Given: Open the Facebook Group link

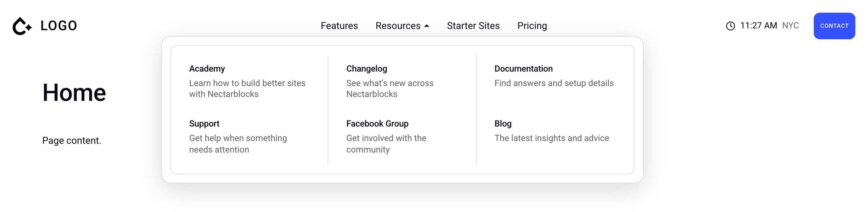Looking at the screenshot, I should tap(377, 124).
